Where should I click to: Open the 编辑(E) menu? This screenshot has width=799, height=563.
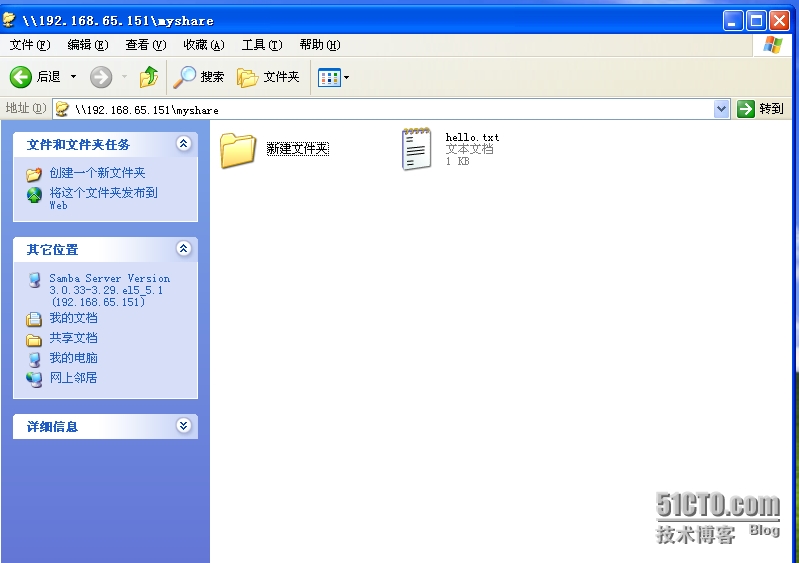click(88, 45)
